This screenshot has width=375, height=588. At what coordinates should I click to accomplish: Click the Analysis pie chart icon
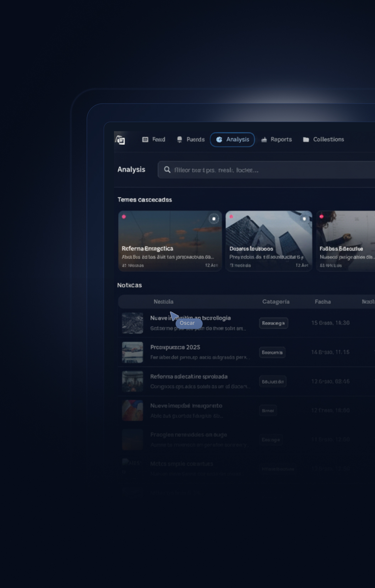219,139
